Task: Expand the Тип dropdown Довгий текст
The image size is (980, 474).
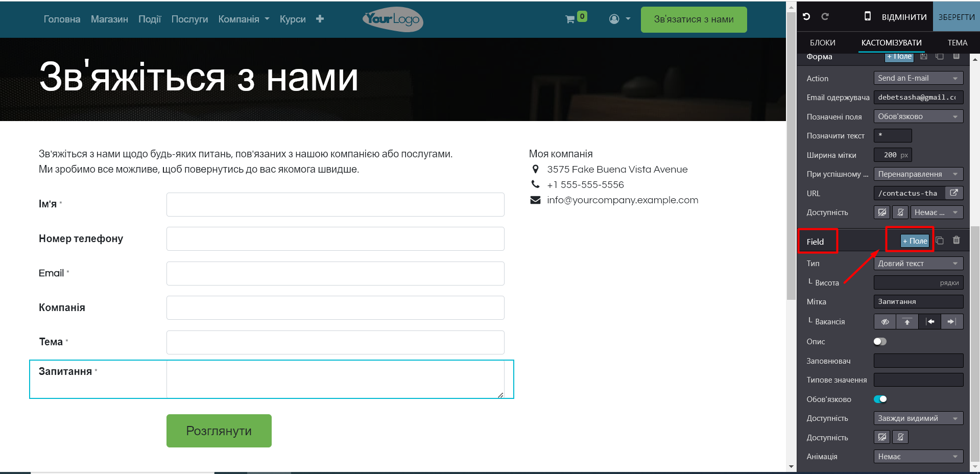Action: 918,264
